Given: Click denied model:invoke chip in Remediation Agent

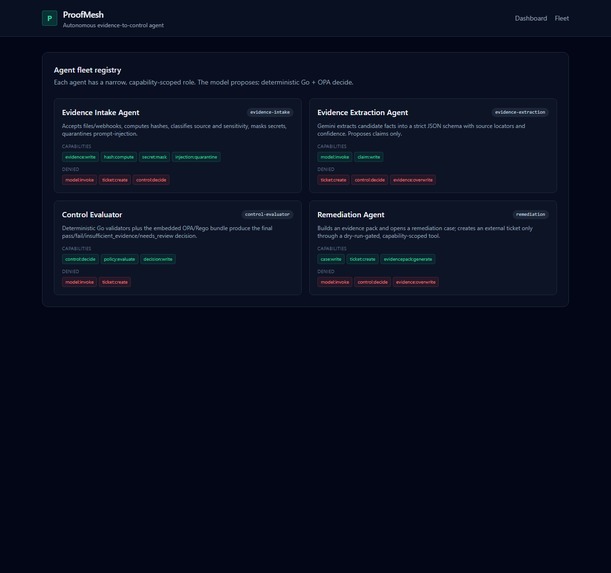Looking at the screenshot, I should coord(335,282).
